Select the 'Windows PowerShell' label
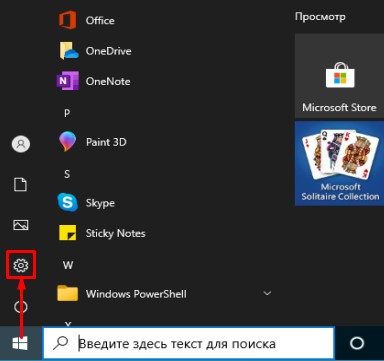The height and width of the screenshot is (361, 384). [136, 294]
